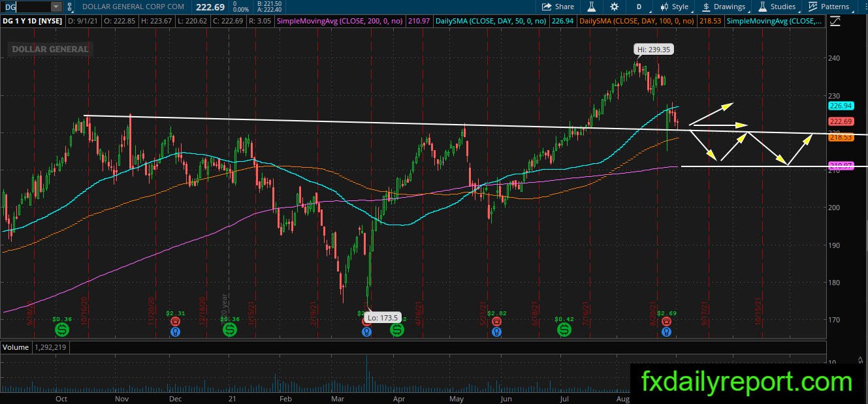
Task: Click the truncated SimpleMovingAvg (CLOSE,... label at the row's end
Action: pos(775,21)
